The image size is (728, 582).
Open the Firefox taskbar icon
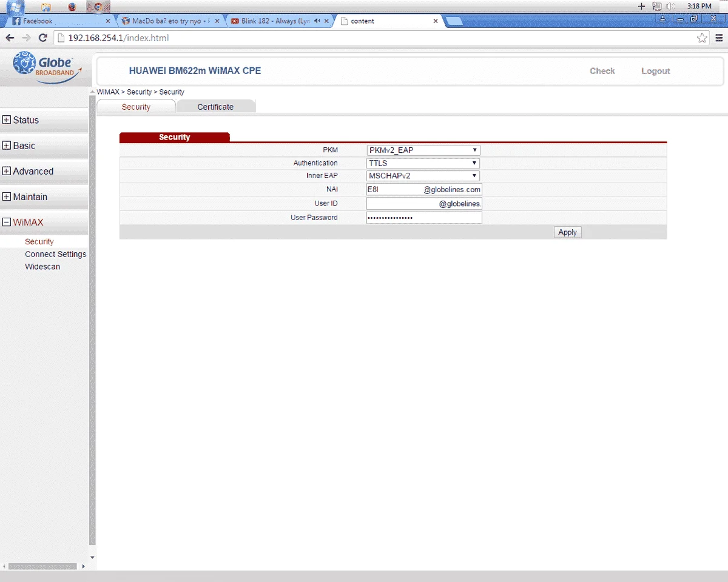coord(72,7)
